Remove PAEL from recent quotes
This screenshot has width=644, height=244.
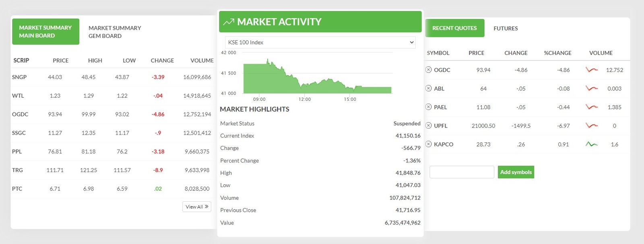pyautogui.click(x=428, y=107)
